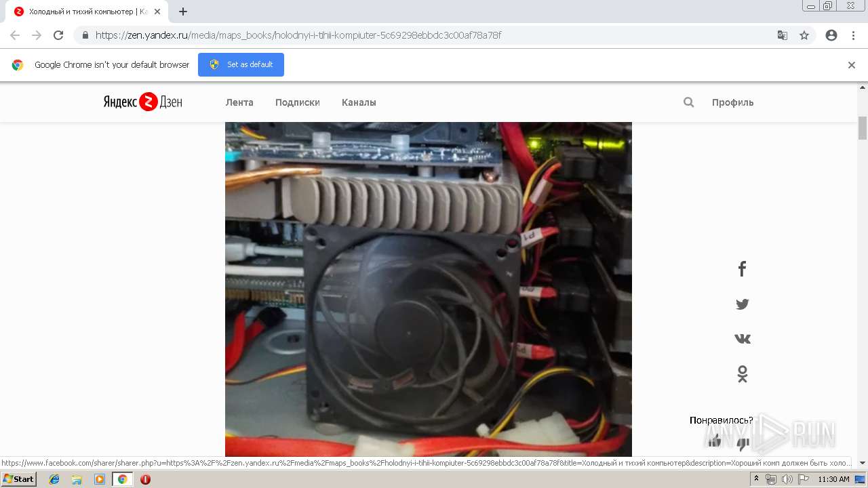Click scrollbar down arrow
The image size is (868, 488).
(x=863, y=464)
